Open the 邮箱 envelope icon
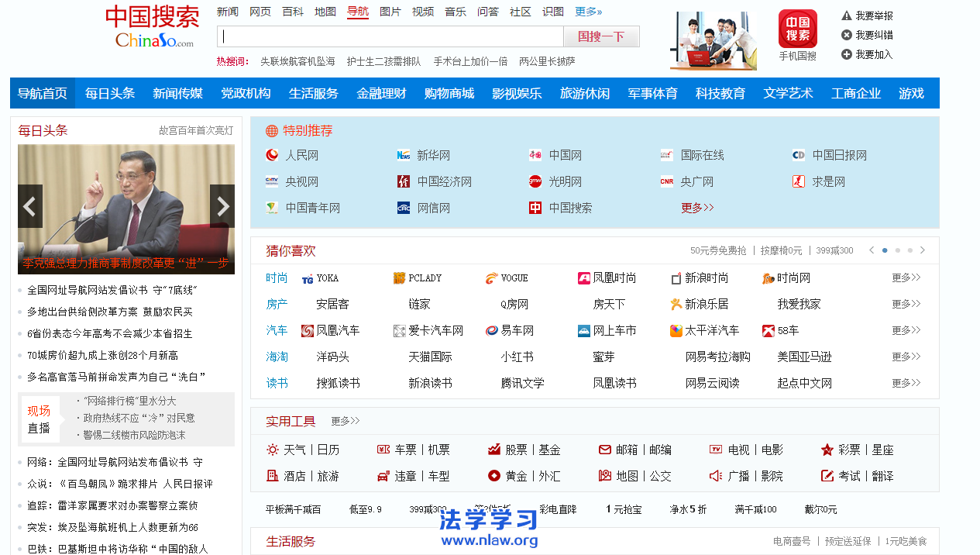Screen dimensions: 980x555 [605, 450]
